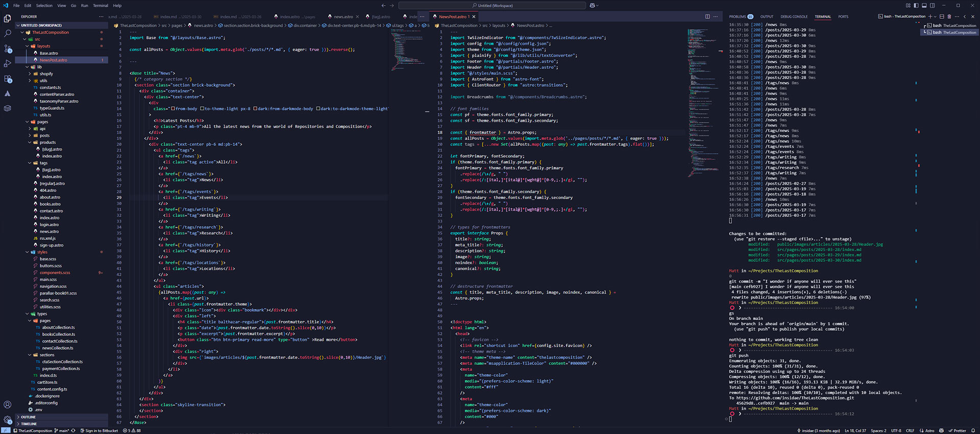Toggle the primary side bar visibility
The image size is (980, 434).
click(x=916, y=6)
